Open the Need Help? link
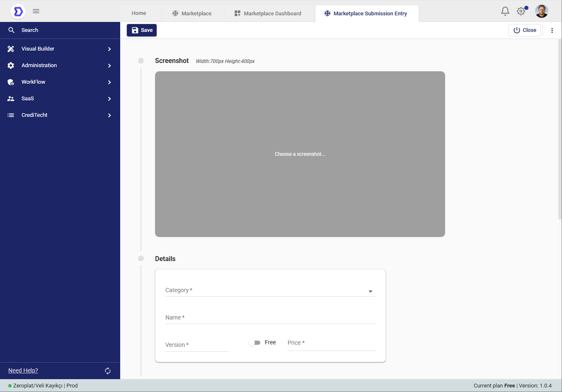562x392 pixels. pyautogui.click(x=23, y=370)
